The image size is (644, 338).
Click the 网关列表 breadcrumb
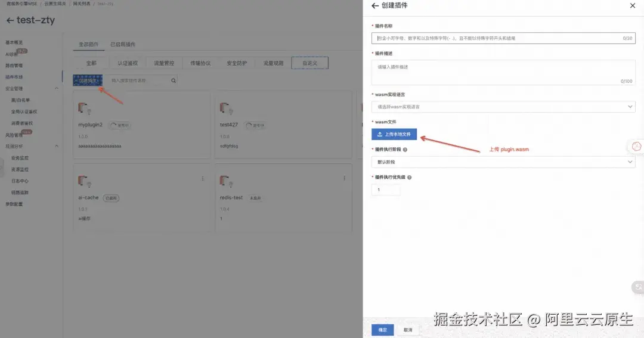pos(82,4)
